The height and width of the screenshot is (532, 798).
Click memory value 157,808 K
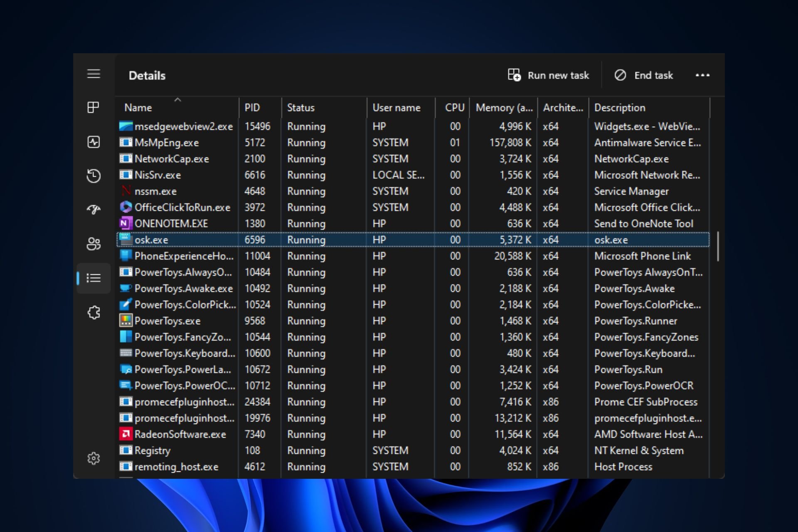pos(510,143)
